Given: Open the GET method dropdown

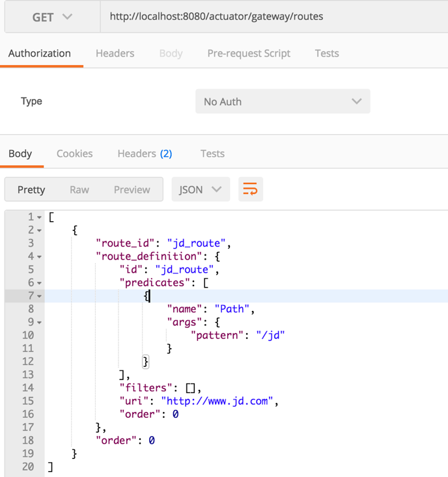Looking at the screenshot, I should (x=52, y=18).
